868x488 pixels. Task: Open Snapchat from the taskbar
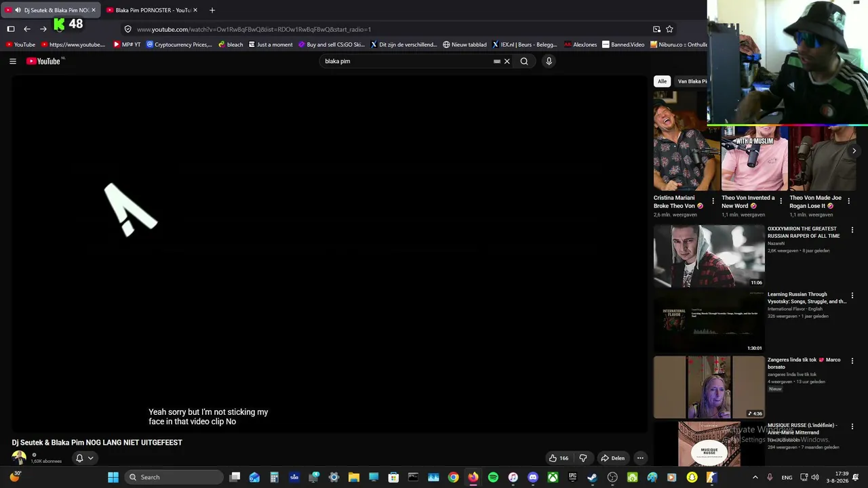pyautogui.click(x=692, y=477)
